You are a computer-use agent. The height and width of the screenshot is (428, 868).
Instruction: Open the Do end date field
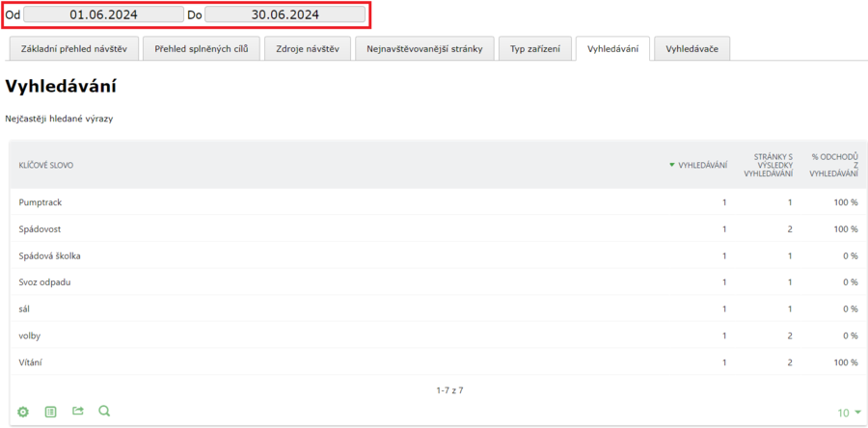click(285, 14)
